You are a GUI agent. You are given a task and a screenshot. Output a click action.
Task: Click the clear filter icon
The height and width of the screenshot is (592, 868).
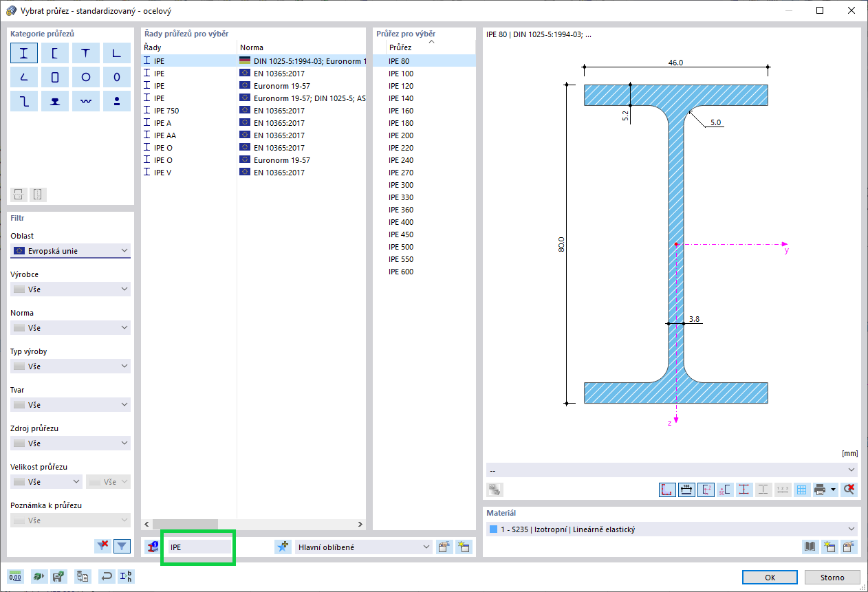tap(103, 546)
